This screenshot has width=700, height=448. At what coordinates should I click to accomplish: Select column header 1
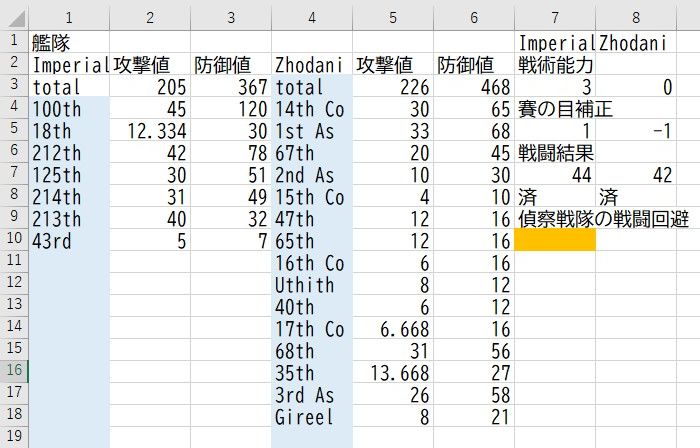click(x=69, y=18)
